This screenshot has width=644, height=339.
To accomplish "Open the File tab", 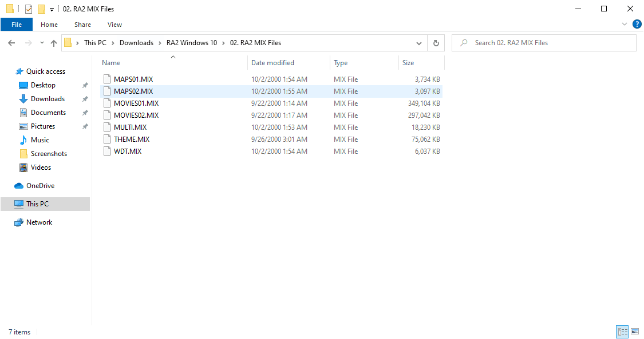I will [17, 25].
